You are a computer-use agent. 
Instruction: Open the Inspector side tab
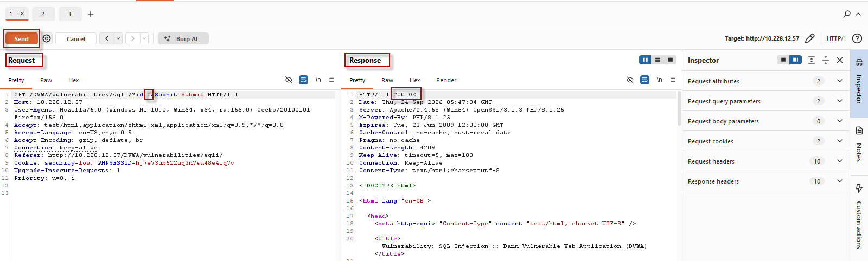pos(859,83)
